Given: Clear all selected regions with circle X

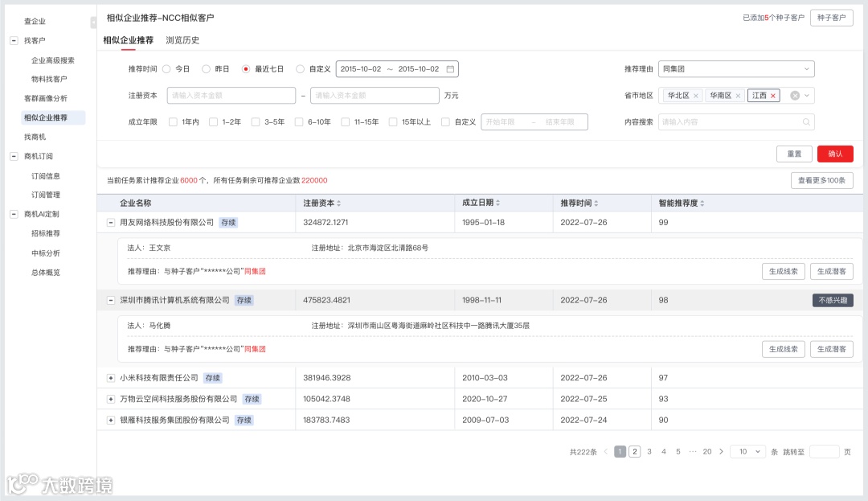Looking at the screenshot, I should [x=794, y=96].
